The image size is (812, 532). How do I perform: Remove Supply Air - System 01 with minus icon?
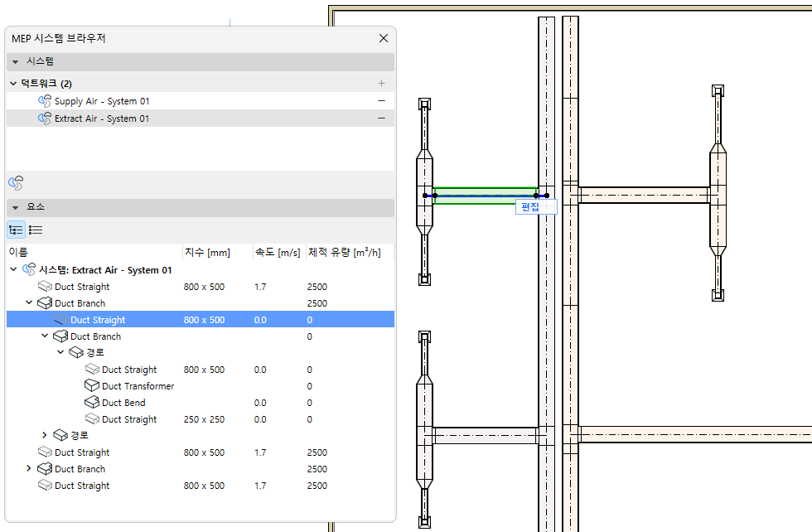[381, 101]
